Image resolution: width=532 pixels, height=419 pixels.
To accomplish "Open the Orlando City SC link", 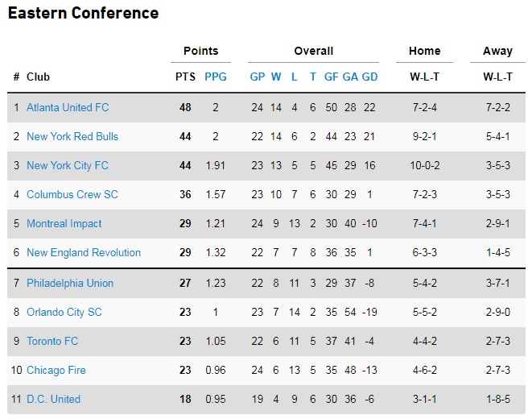I will 64,312.
